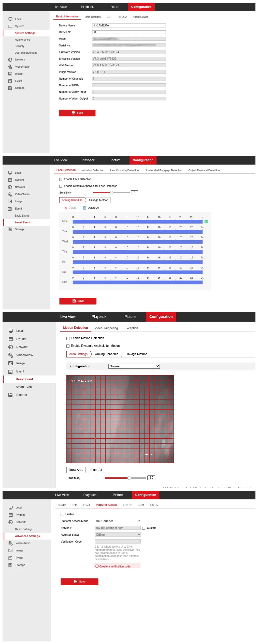Click the motion Sensitivity slider handle at 60
258x644 pixels.
(129, 478)
